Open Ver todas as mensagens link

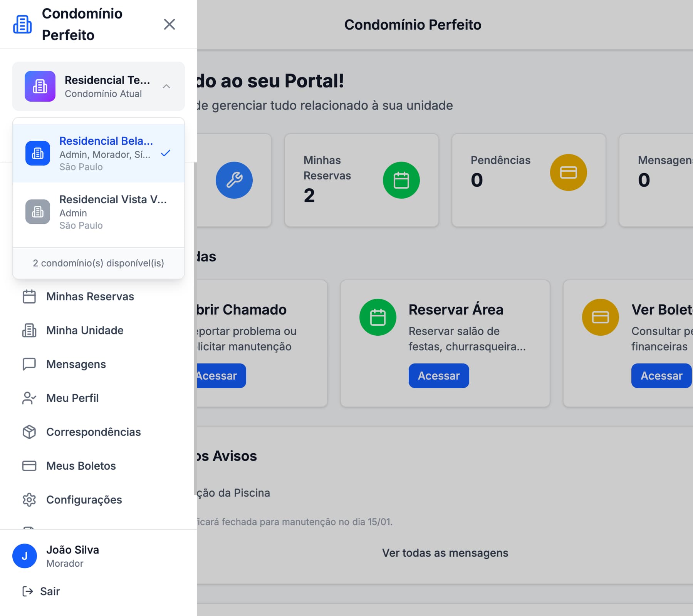click(x=445, y=552)
